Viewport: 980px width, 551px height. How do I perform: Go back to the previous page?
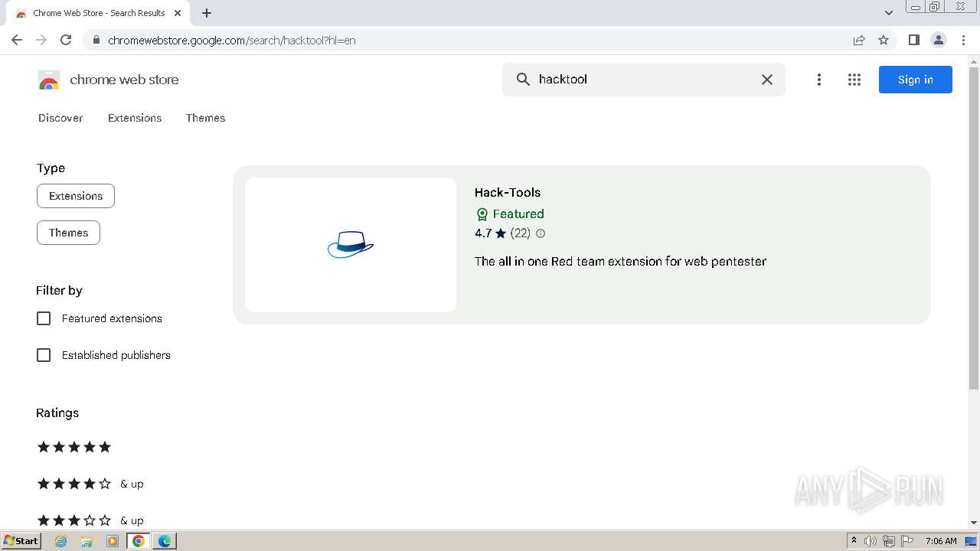17,40
